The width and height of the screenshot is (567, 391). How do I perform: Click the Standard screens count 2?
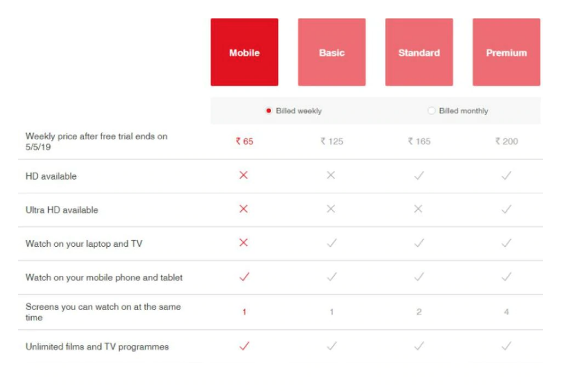click(x=419, y=312)
